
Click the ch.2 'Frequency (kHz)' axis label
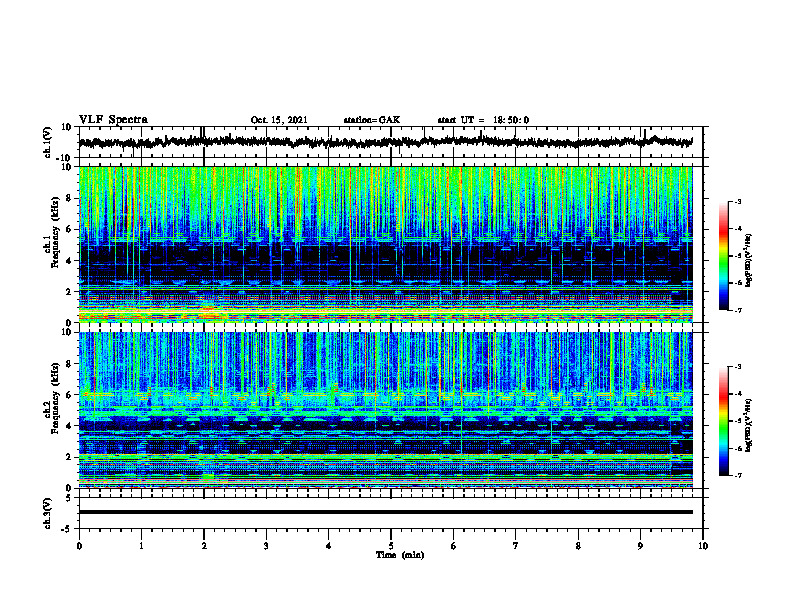click(55, 398)
